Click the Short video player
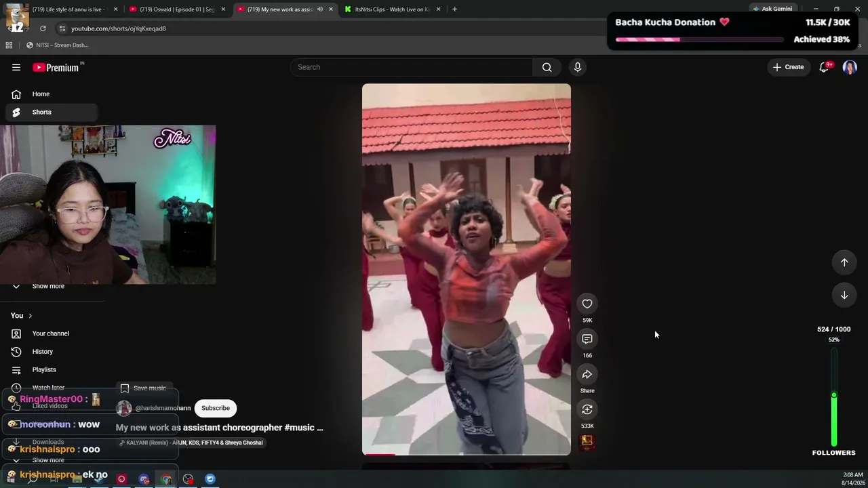The height and width of the screenshot is (488, 868). [467, 269]
